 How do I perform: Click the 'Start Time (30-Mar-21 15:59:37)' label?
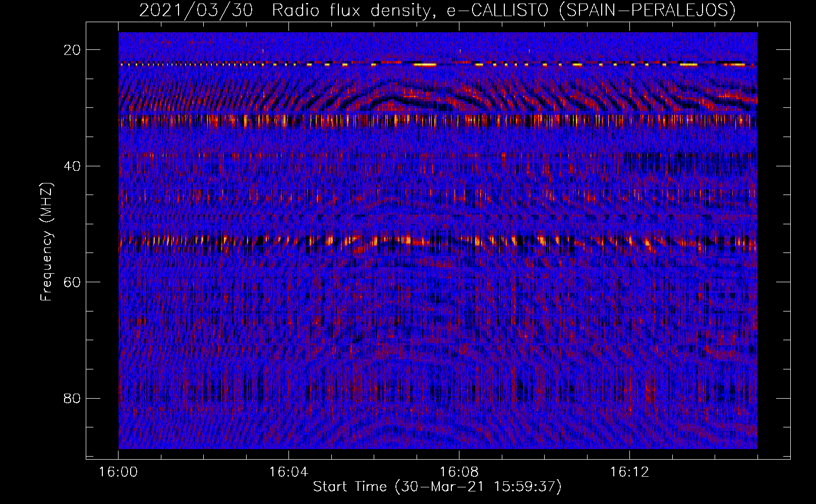tap(437, 487)
